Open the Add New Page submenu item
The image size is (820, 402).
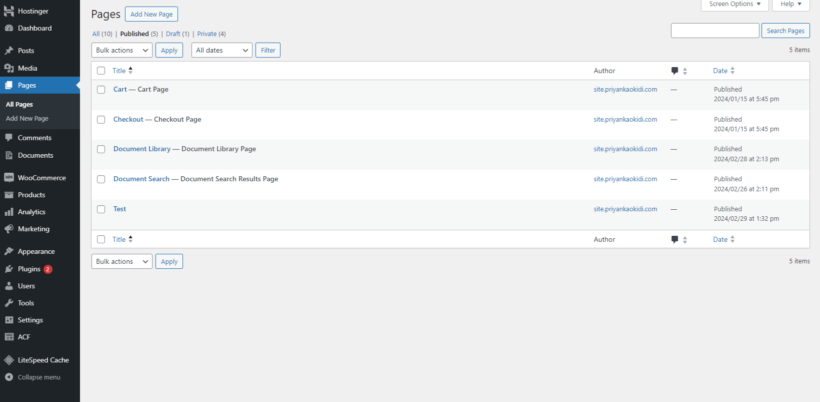pos(27,119)
